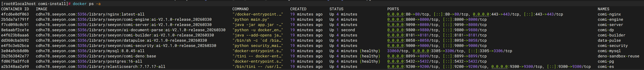Click the container name comi-mysql
This screenshot has height=70, width=644.
point(609,51)
